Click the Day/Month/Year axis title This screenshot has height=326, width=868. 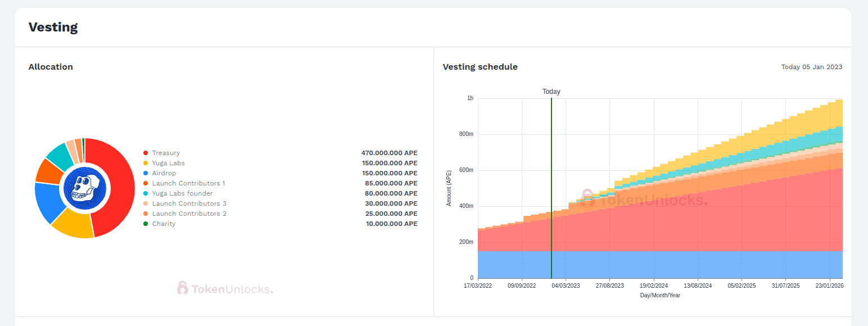[660, 295]
